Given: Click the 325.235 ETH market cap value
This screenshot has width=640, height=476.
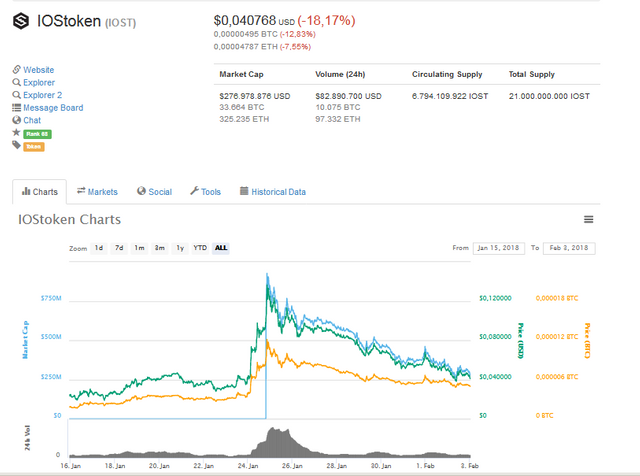Looking at the screenshot, I should [244, 119].
